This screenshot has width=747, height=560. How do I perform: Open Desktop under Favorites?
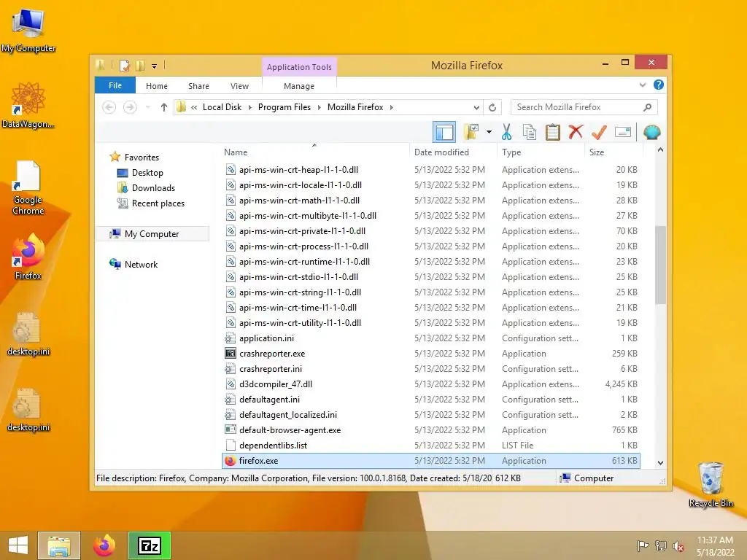coord(147,172)
